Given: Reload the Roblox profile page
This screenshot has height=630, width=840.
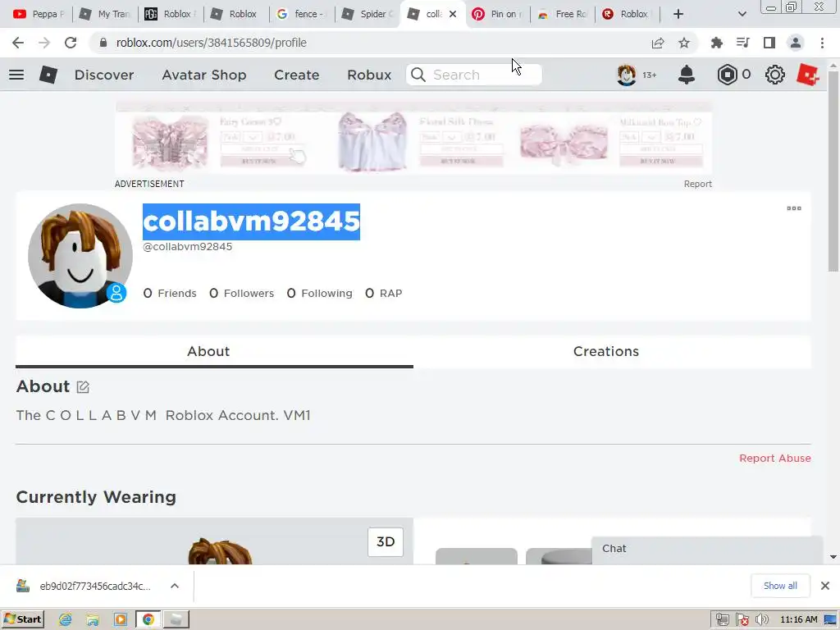Looking at the screenshot, I should point(71,43).
